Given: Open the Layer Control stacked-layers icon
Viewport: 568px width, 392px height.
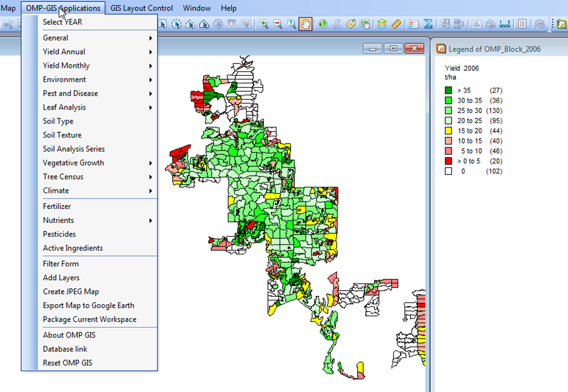Looking at the screenshot, I should click(382, 24).
